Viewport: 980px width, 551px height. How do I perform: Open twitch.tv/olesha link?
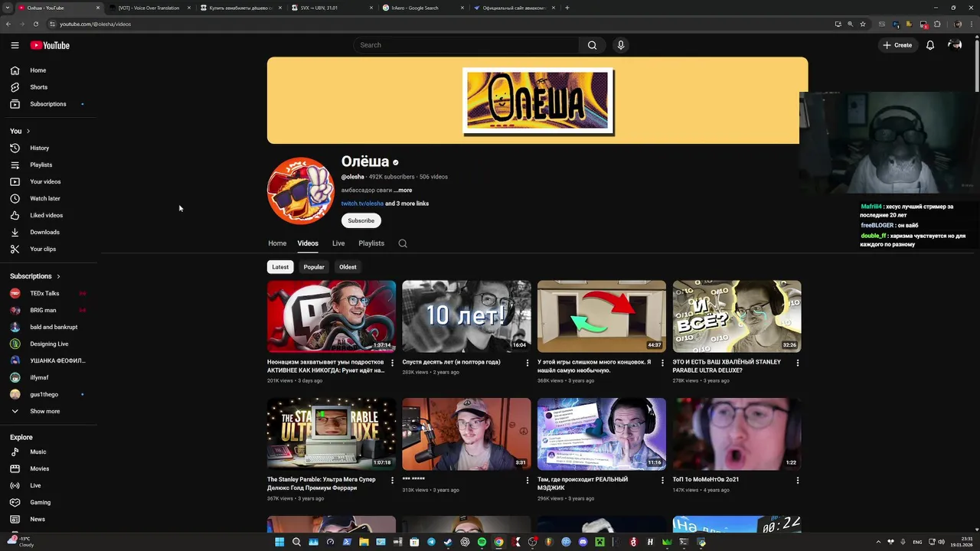(362, 204)
